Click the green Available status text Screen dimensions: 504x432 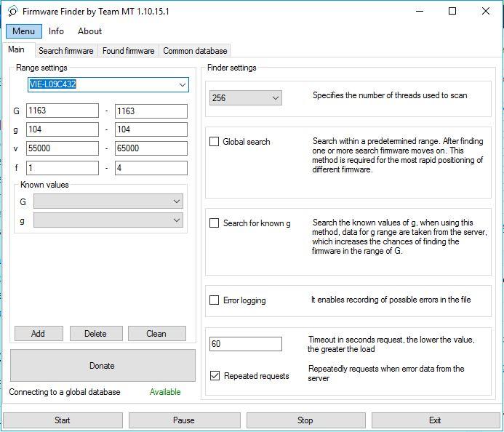165,392
